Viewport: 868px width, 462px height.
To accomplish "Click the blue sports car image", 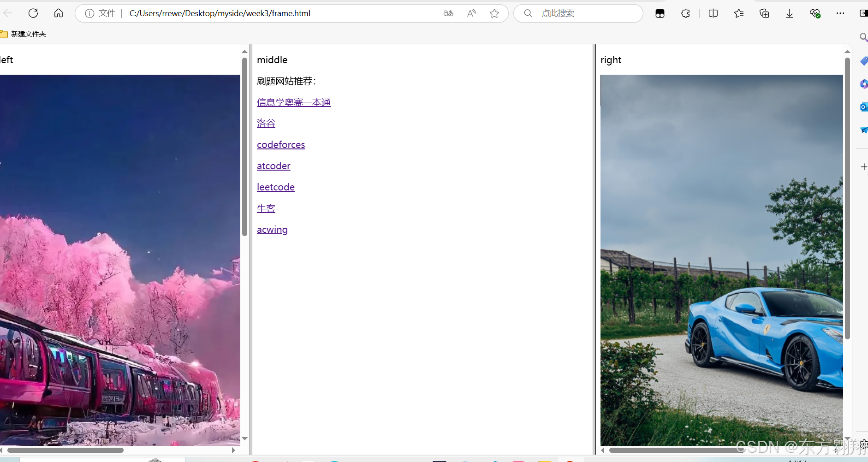I will pyautogui.click(x=722, y=260).
